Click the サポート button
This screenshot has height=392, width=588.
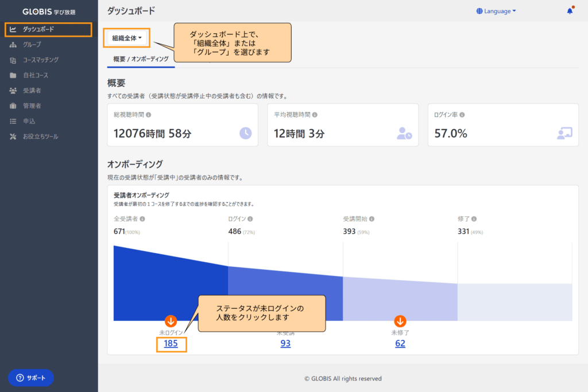(31, 378)
